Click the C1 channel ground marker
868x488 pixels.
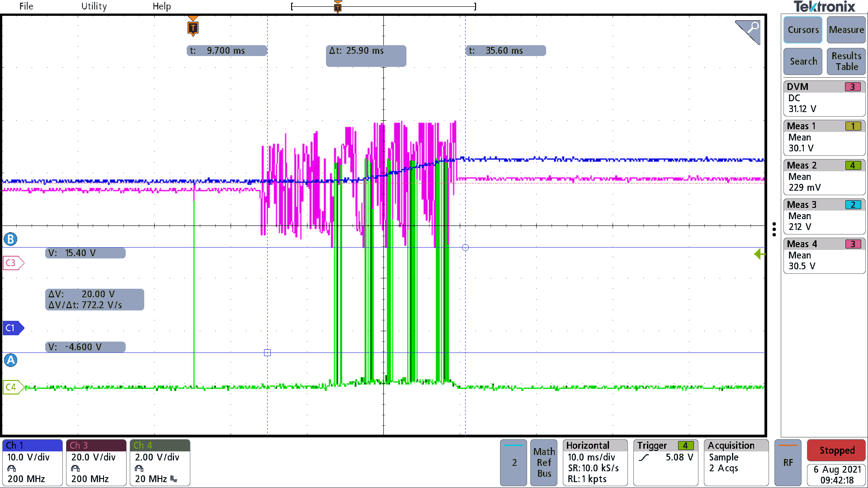[12, 328]
